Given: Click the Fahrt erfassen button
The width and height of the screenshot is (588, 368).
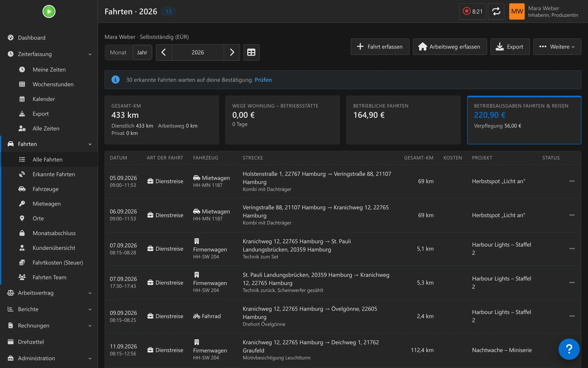Looking at the screenshot, I should [x=380, y=47].
